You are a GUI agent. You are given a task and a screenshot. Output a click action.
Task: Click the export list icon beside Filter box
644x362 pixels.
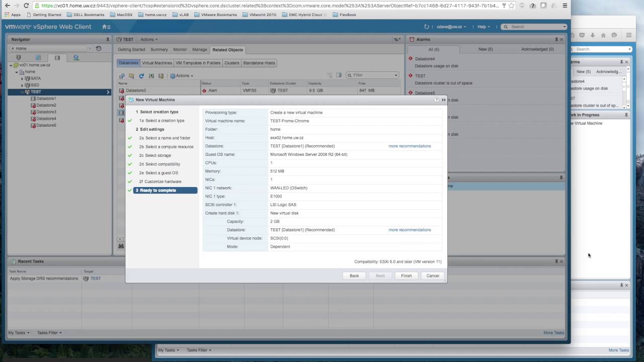pos(339,75)
